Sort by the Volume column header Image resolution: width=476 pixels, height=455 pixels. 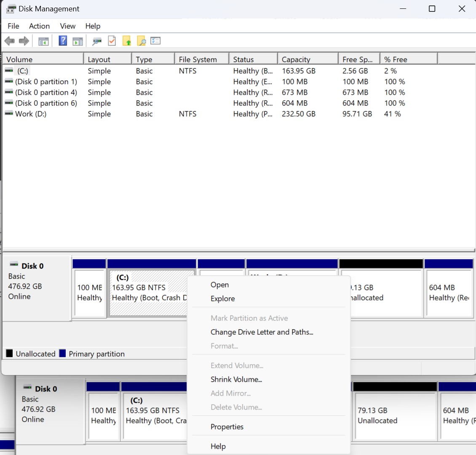(x=43, y=59)
